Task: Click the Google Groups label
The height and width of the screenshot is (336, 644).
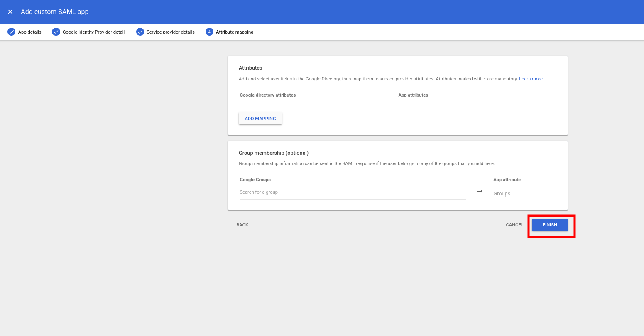Action: tap(255, 180)
